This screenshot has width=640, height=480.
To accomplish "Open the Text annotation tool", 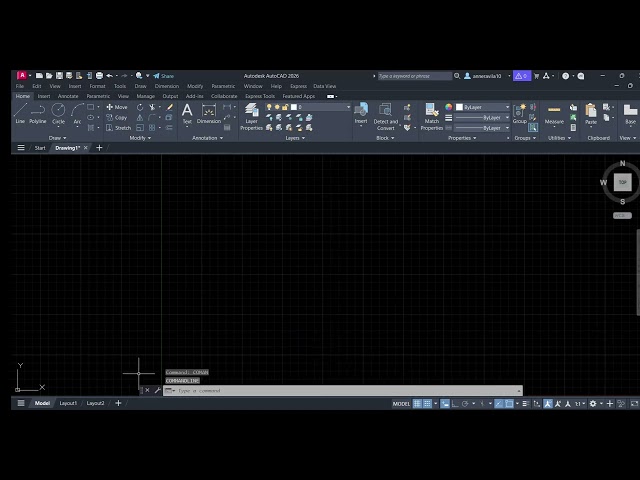I will click(x=187, y=114).
